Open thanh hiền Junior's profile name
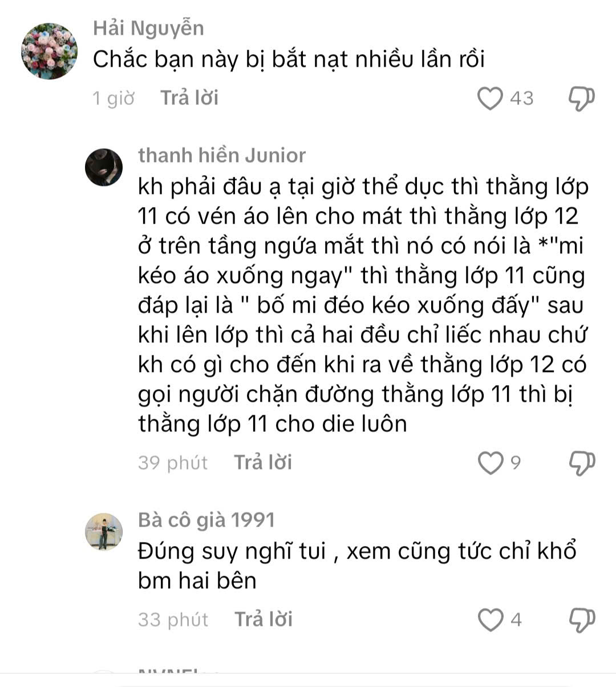Image resolution: width=616 pixels, height=687 pixels. [x=222, y=155]
